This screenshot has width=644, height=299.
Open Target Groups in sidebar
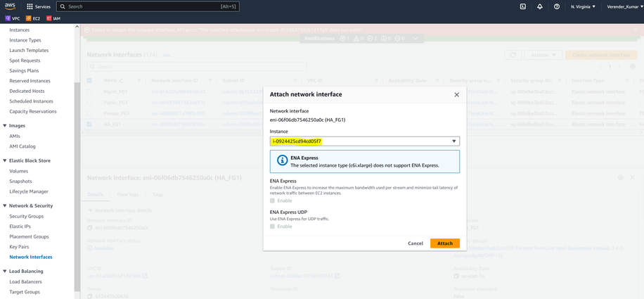[x=25, y=292]
